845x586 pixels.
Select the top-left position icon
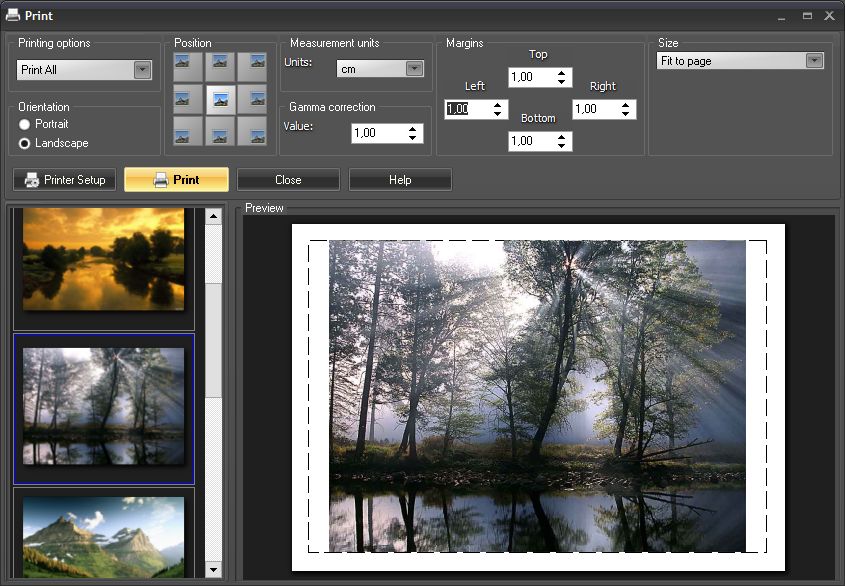(188, 67)
